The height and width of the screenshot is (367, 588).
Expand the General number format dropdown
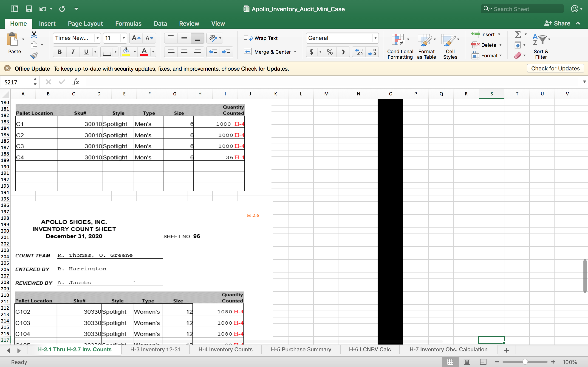(x=375, y=38)
